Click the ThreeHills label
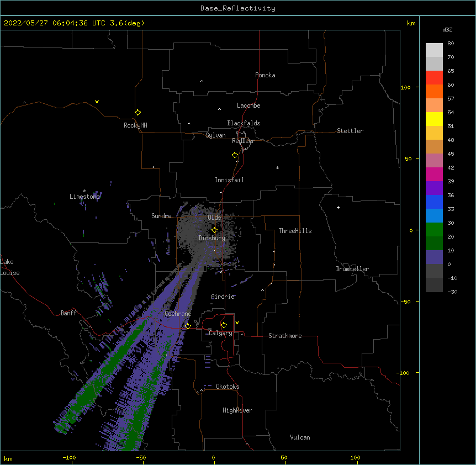 (295, 231)
